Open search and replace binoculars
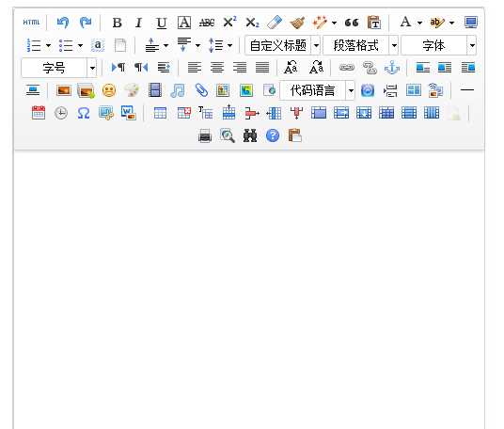 [x=250, y=135]
